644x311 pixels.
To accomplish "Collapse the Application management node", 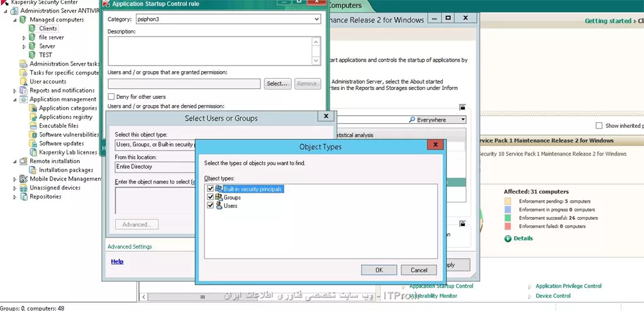I will click(x=15, y=99).
